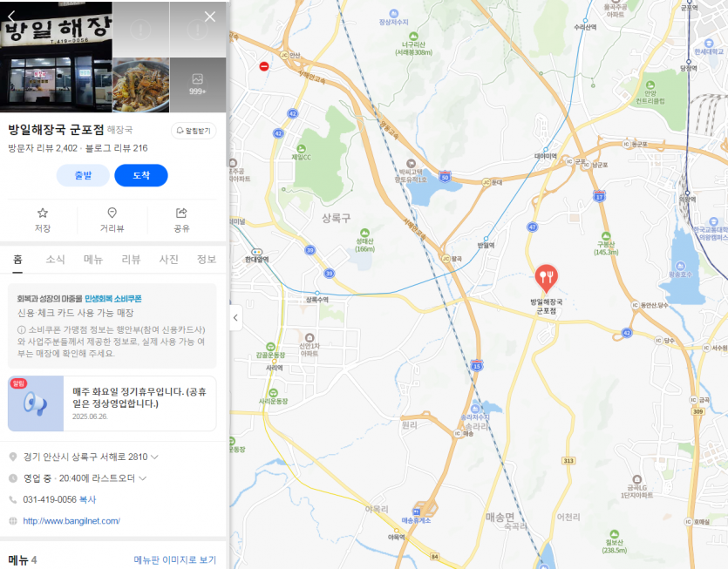Open the bangilnet.com website link
The image size is (728, 569).
pyautogui.click(x=71, y=521)
